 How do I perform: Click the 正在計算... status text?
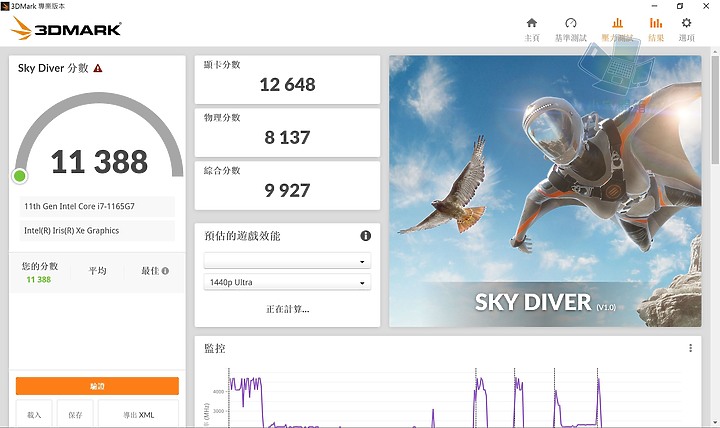287,309
